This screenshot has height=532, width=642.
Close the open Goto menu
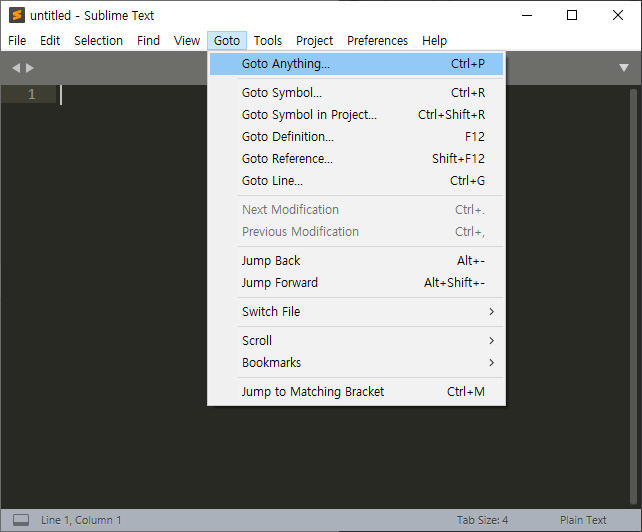(227, 41)
